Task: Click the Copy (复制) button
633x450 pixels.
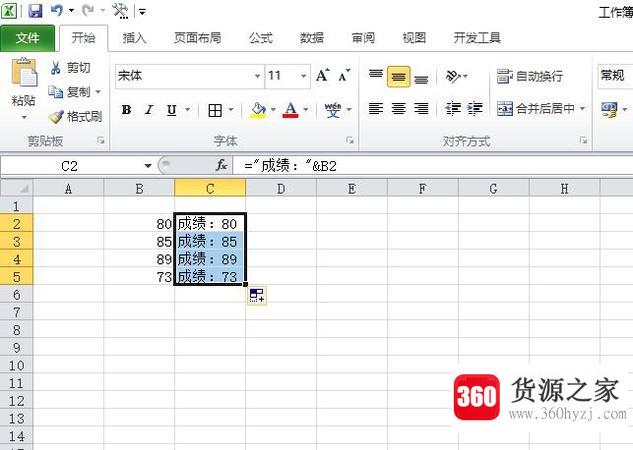Action: coord(69,92)
